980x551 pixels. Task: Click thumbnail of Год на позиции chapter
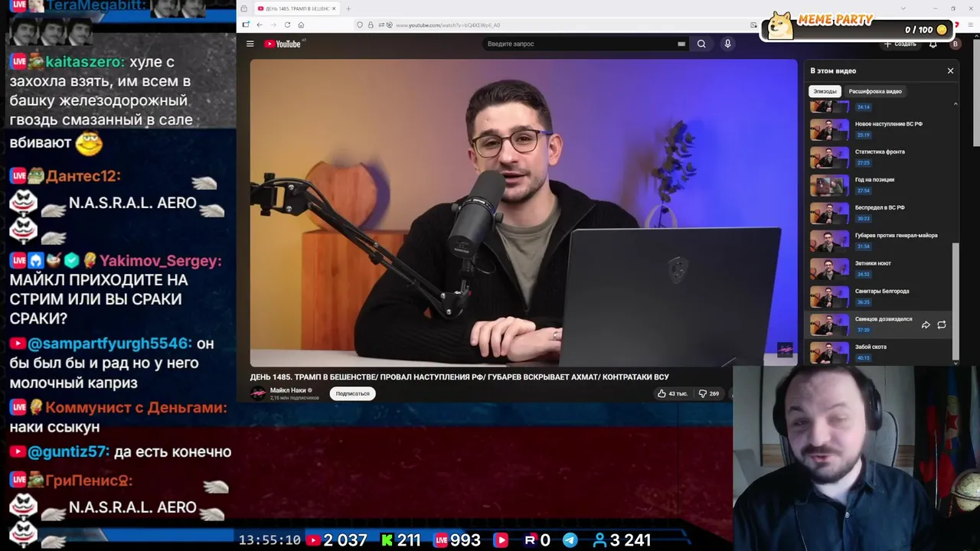pos(830,185)
